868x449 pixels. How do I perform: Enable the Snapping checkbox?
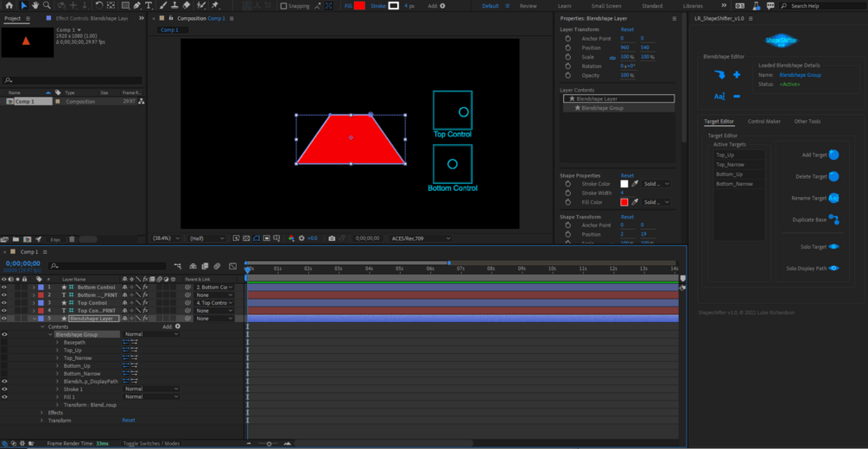pyautogui.click(x=284, y=6)
